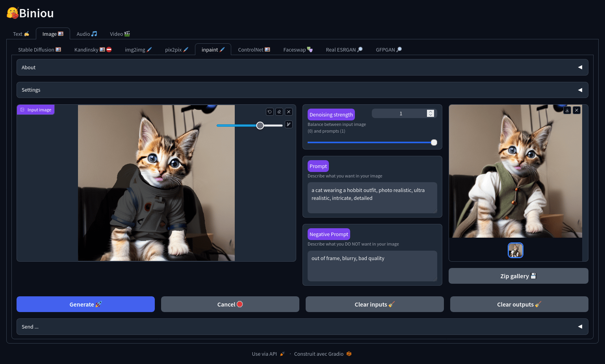Image resolution: width=605 pixels, height=364 pixels.
Task: Go to the pix2pix sub-tab
Action: click(x=176, y=50)
